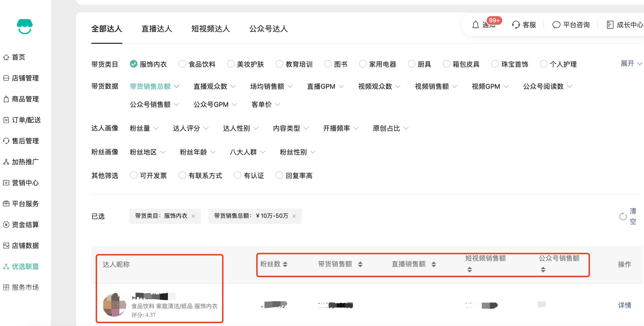Screen dimensions: 644x326
Task: Select the 食品饮料 category radio
Action: (182, 64)
